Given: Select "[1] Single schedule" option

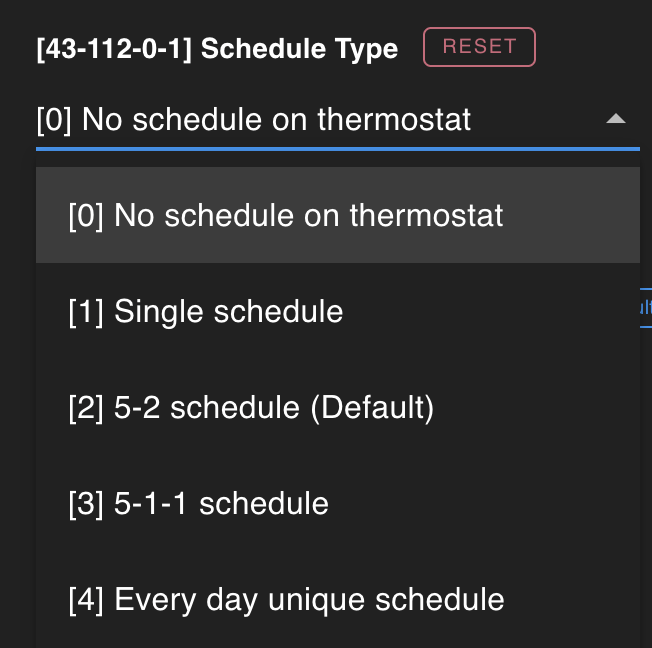Looking at the screenshot, I should coord(206,312).
